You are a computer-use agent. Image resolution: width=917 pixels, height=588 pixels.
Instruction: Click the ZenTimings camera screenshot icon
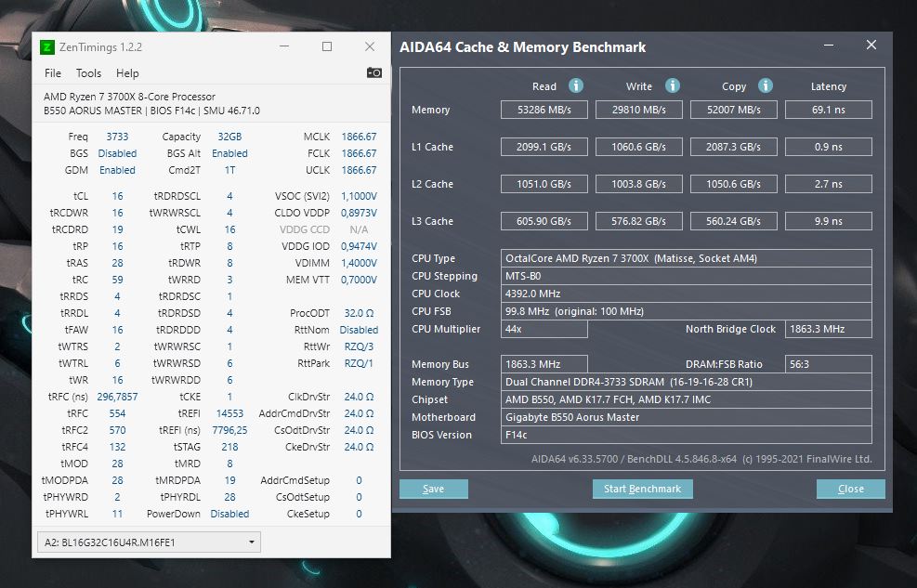tap(373, 72)
